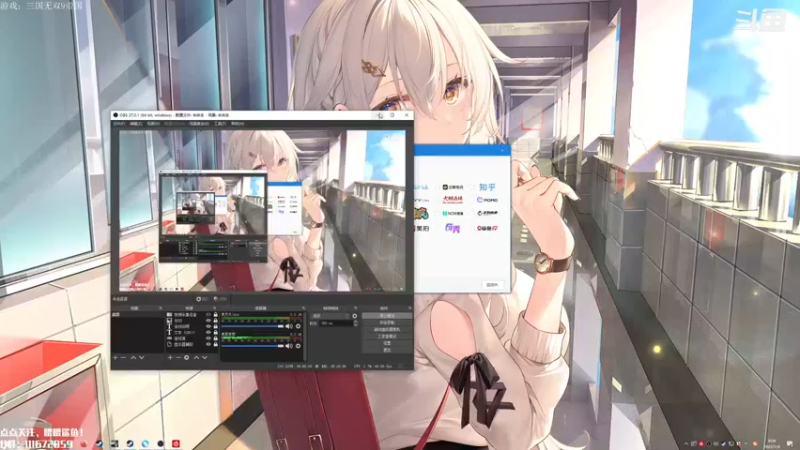This screenshot has width=800, height=450.
Task: Adjust the 麦克风/Aux volume slider
Action: point(253,326)
